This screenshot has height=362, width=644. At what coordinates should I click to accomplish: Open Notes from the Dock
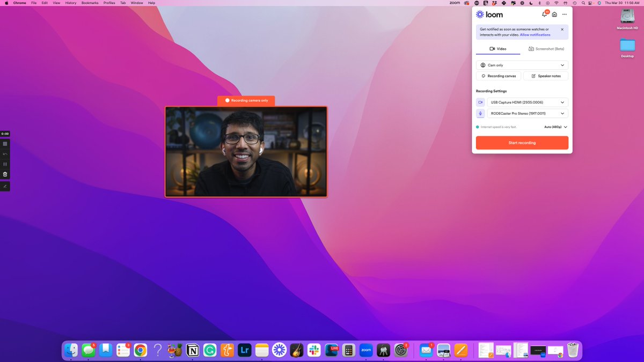pos(261,350)
